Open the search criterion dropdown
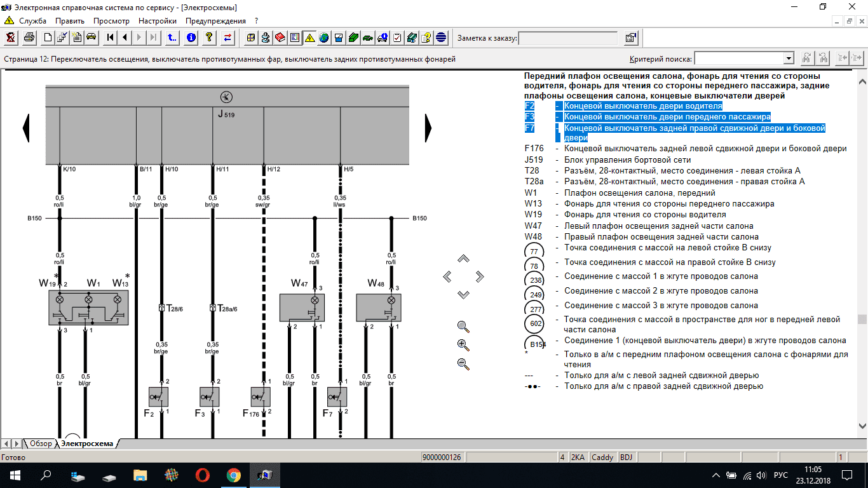The image size is (868, 488). click(789, 59)
